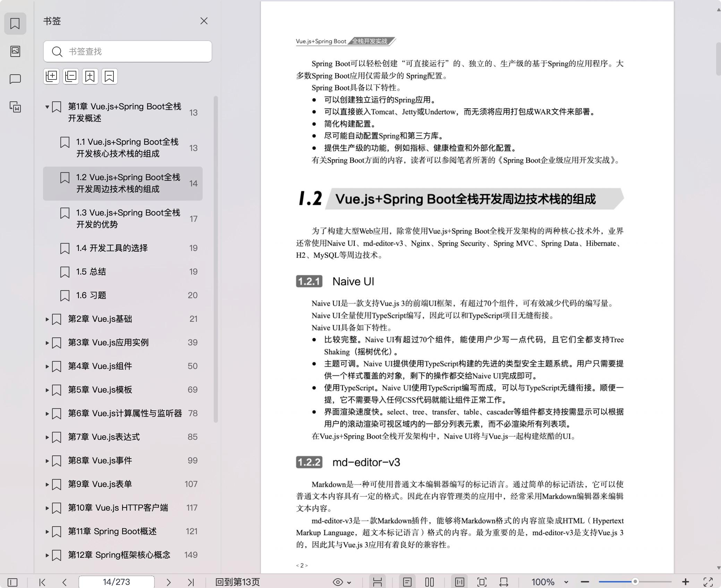Expand 第12章 Spring框架核心概念
721x588 pixels.
[x=47, y=555]
